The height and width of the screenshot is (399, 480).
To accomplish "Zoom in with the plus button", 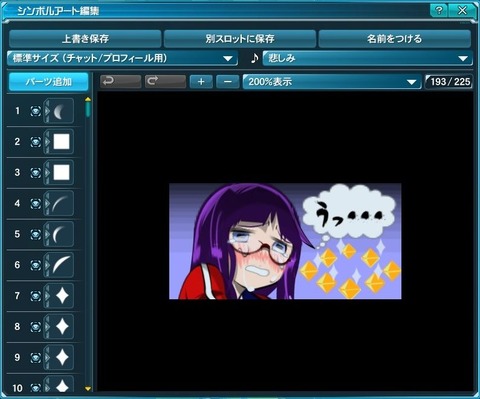I will (201, 81).
